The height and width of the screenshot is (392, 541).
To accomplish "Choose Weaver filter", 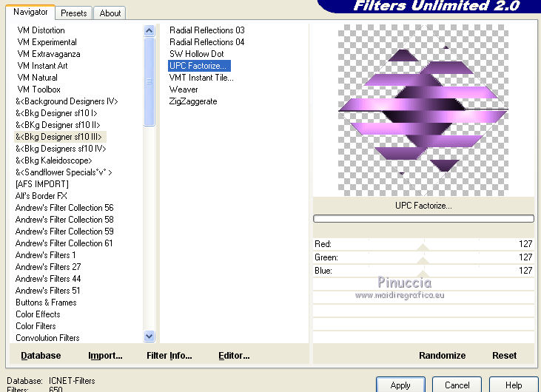I will tap(184, 89).
